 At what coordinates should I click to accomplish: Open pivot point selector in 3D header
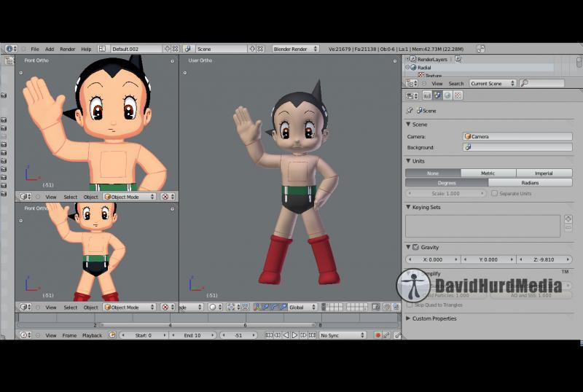tap(233, 307)
